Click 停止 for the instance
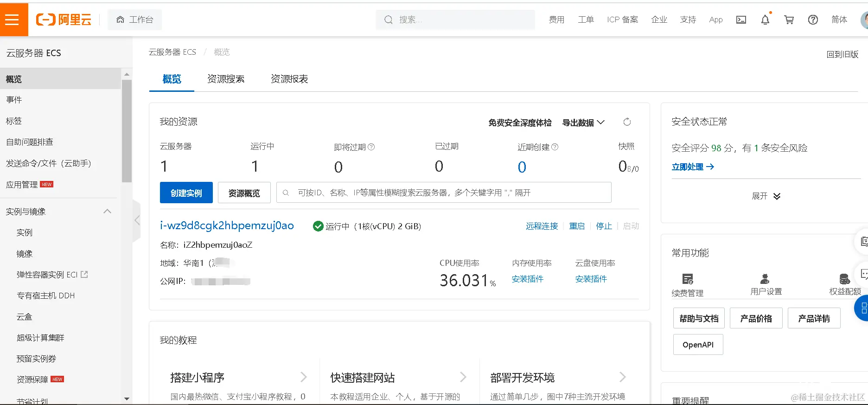The image size is (868, 405). (604, 226)
